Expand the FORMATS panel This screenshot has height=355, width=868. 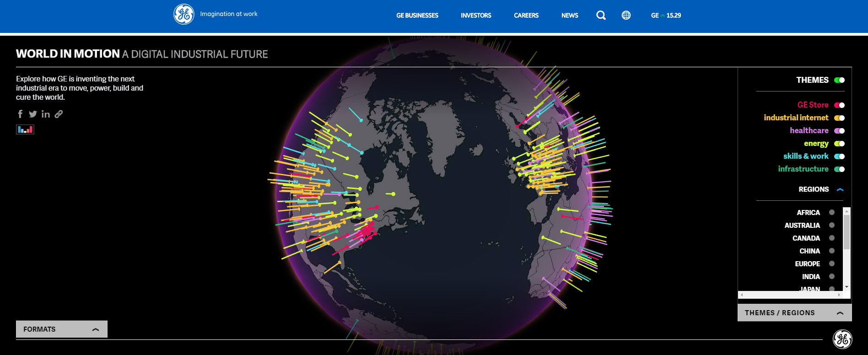tap(62, 329)
